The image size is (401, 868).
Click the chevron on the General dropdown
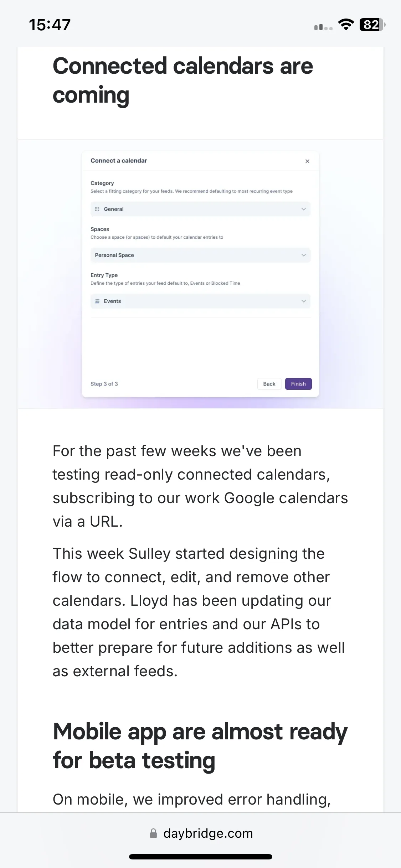click(x=304, y=209)
